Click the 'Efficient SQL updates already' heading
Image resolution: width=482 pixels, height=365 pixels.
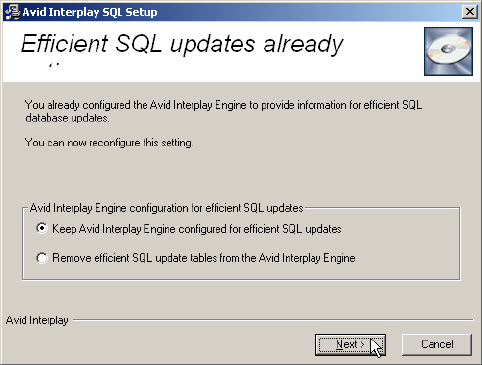click(182, 44)
